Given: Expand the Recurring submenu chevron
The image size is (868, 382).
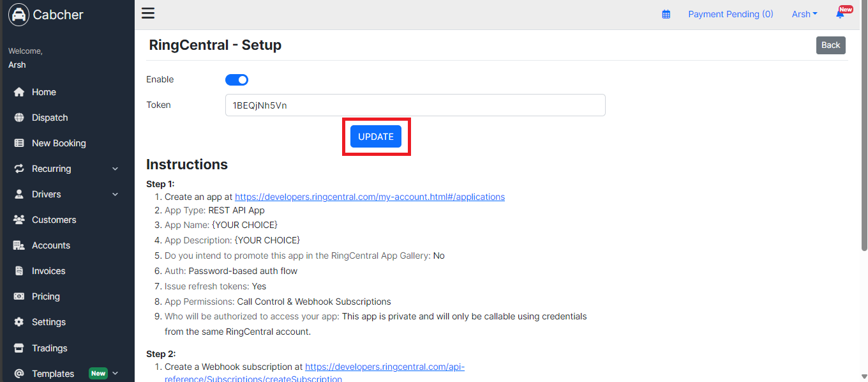Looking at the screenshot, I should point(116,169).
